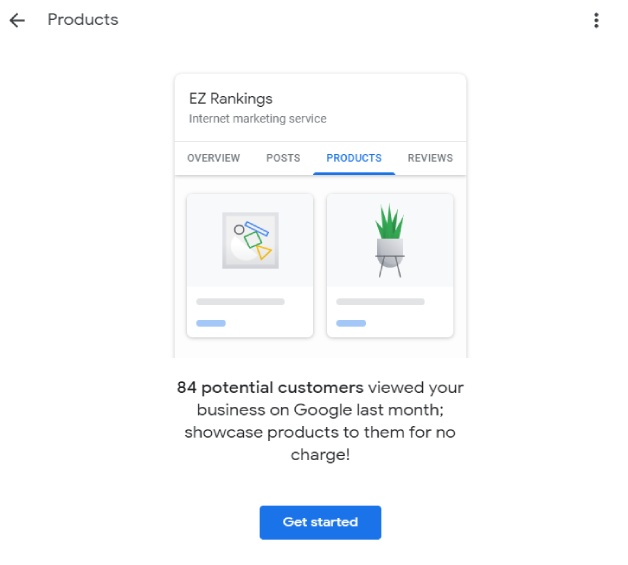Click the 84 potential customers text
The image size is (628, 565).
click(x=270, y=387)
